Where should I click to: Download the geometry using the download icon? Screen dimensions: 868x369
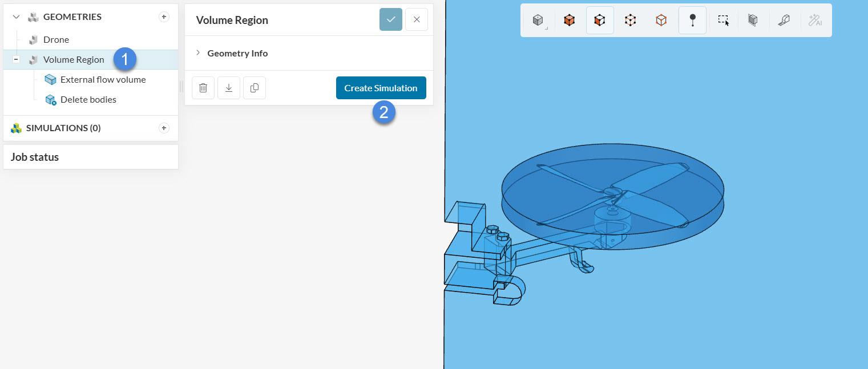tap(229, 88)
